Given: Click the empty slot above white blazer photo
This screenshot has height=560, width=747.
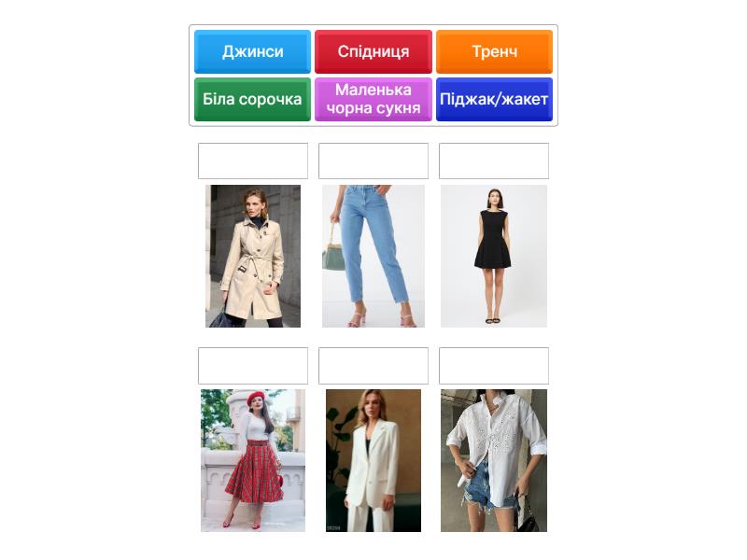Looking at the screenshot, I should pyautogui.click(x=373, y=366).
